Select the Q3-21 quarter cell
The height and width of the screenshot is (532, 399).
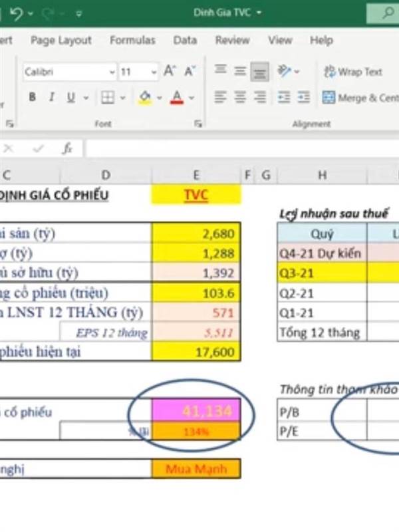tap(322, 273)
